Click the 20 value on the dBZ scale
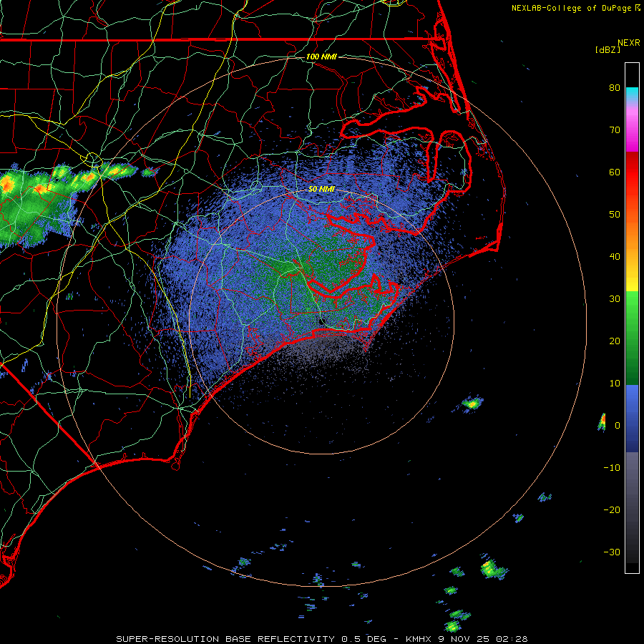This screenshot has width=644, height=644. [615, 341]
